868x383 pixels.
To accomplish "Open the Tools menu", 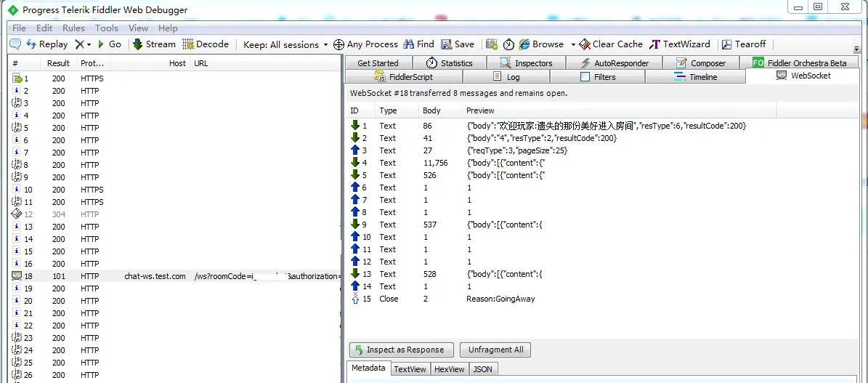I will click(107, 28).
